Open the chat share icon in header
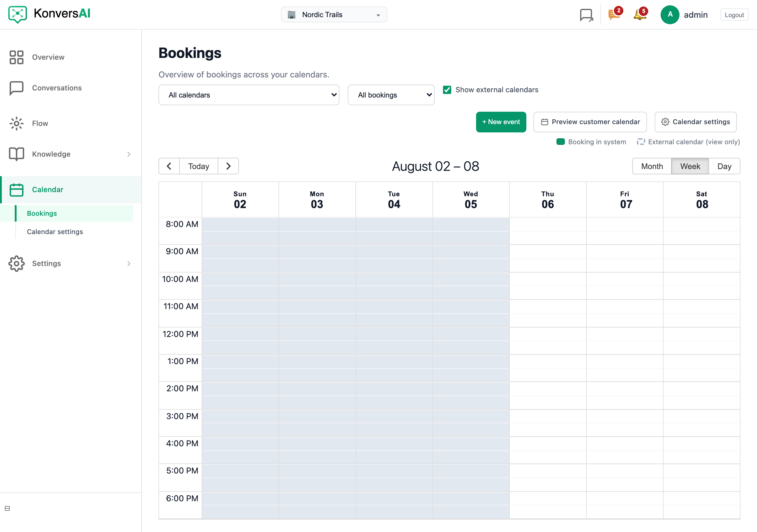 pos(587,15)
